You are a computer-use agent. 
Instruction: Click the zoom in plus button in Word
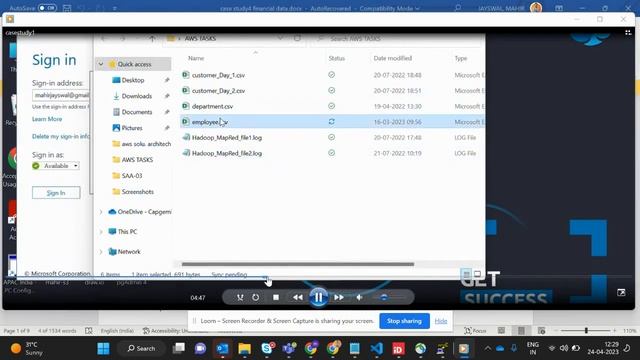click(614, 331)
